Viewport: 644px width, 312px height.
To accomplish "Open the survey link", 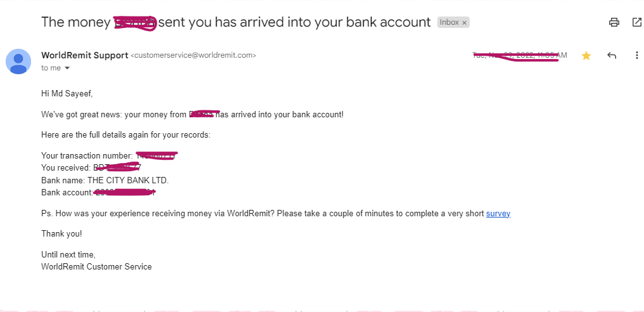I will tap(498, 214).
